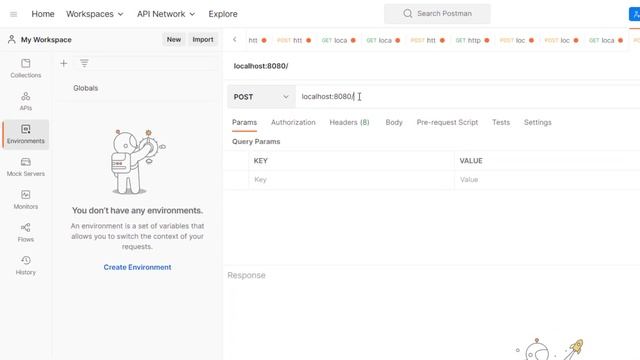
Task: Open the hamburger menu in the top bar
Action: [13, 14]
